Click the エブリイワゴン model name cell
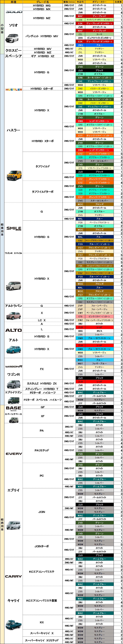Image resolution: width=123 pixels, height=644 pixels. click(14, 392)
